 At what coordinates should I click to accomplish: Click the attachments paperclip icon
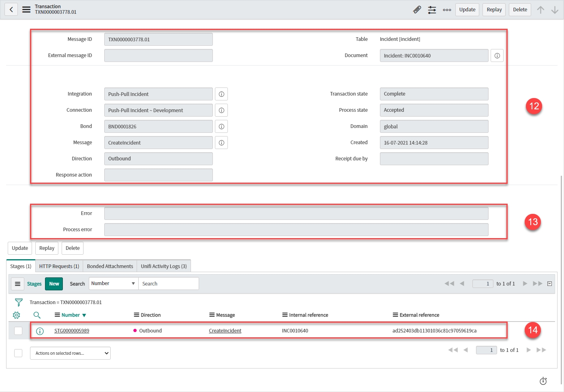pyautogui.click(x=417, y=10)
